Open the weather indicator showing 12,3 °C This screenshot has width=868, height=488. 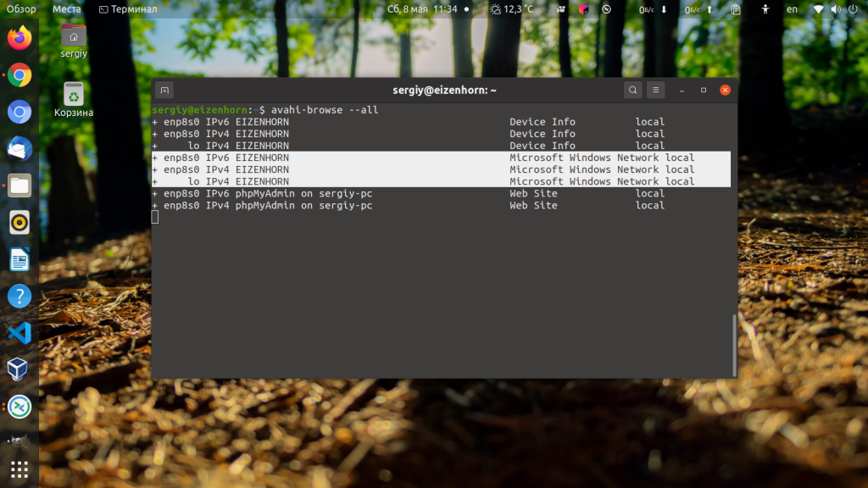pos(512,8)
